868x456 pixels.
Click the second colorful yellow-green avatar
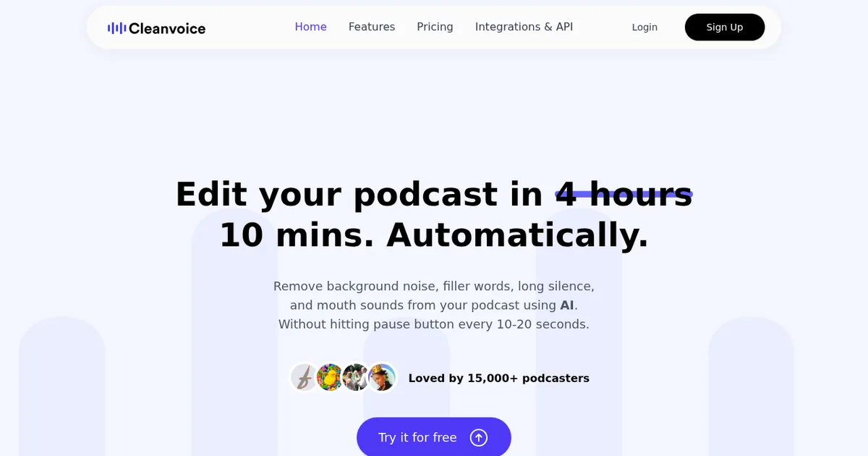331,377
